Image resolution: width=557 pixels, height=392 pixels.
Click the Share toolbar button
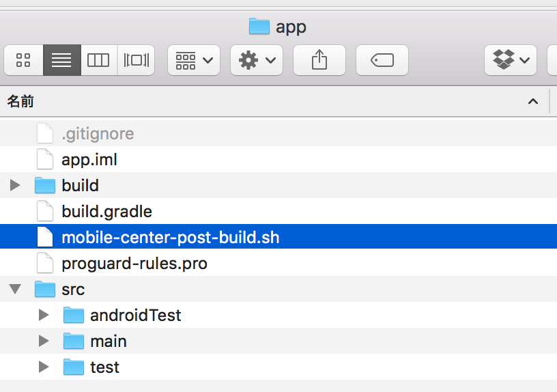coord(319,60)
